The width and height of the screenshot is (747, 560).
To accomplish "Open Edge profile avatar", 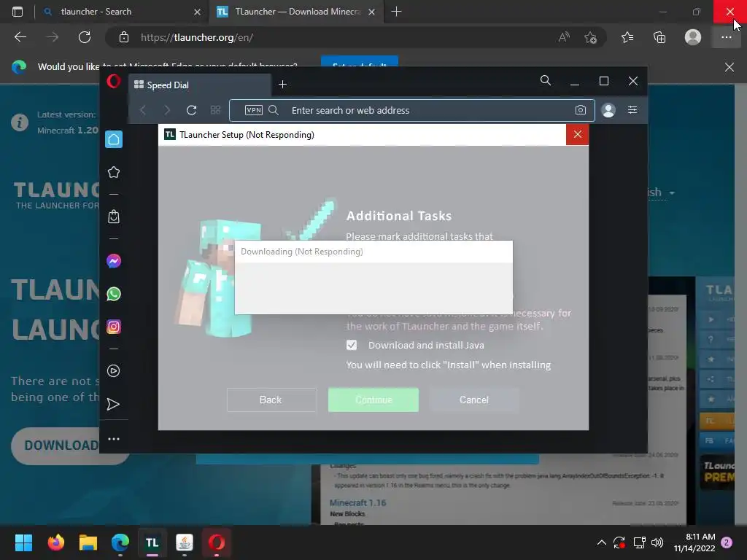I will click(693, 36).
